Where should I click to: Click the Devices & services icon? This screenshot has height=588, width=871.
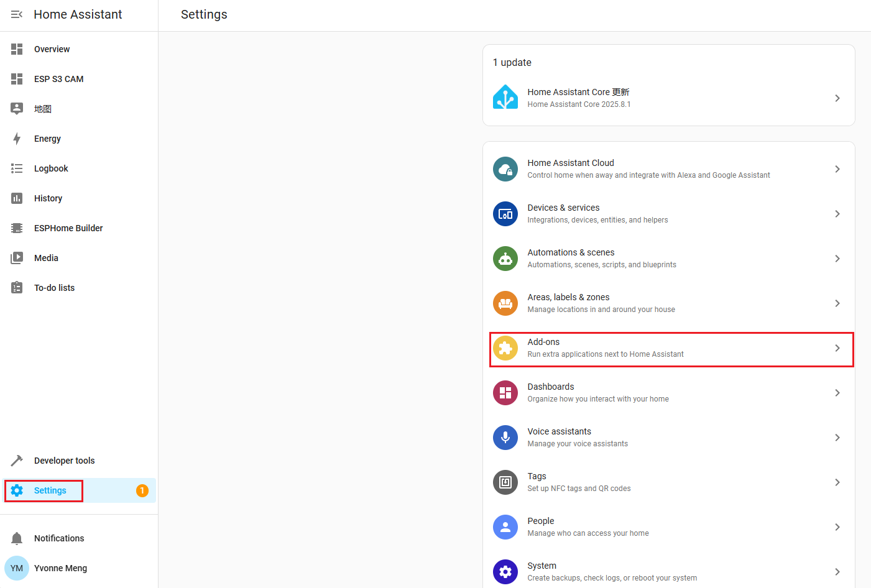tap(505, 214)
